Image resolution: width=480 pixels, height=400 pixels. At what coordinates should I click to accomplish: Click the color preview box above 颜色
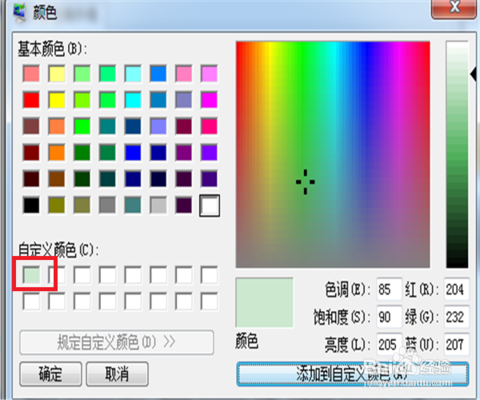pos(265,302)
